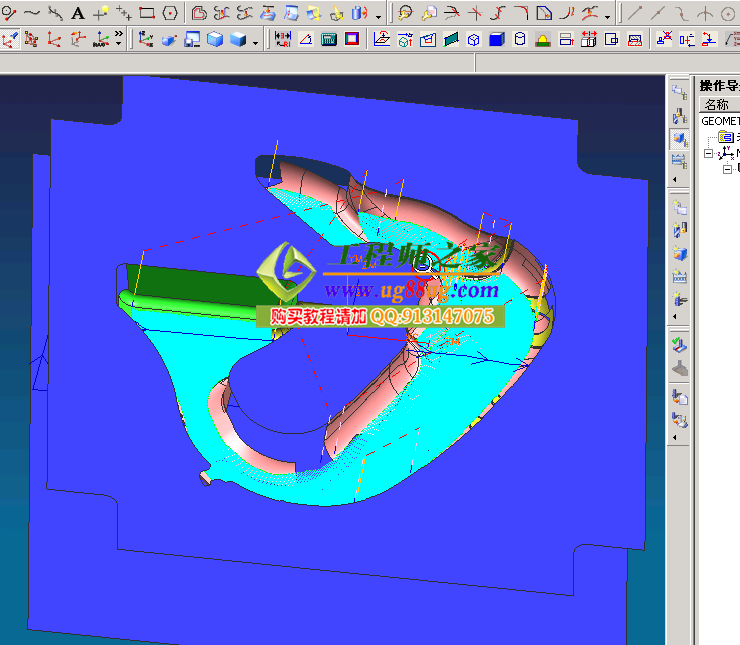Click the Verify Toolpath green checkmark icon

(x=680, y=346)
